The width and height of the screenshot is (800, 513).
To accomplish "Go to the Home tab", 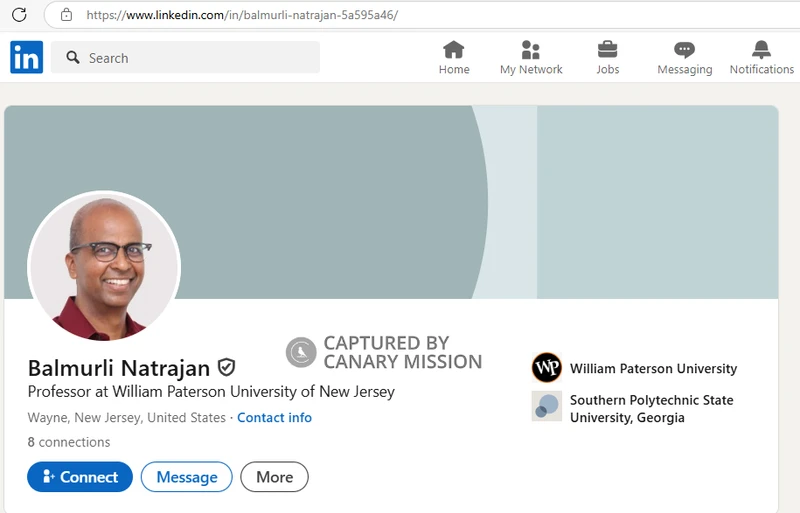I will [x=454, y=58].
